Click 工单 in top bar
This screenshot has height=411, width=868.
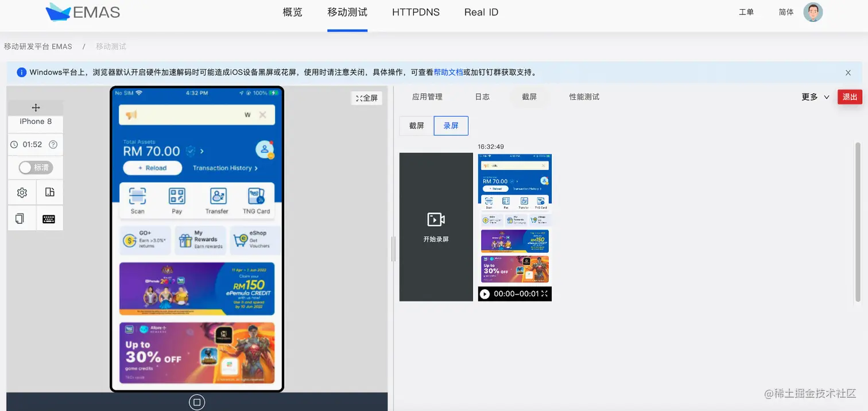746,12
